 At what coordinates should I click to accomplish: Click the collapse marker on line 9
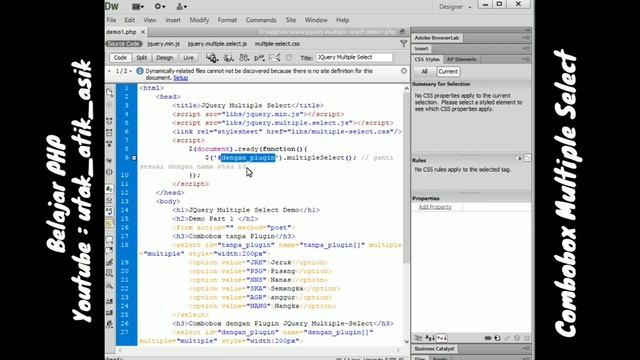(x=134, y=158)
